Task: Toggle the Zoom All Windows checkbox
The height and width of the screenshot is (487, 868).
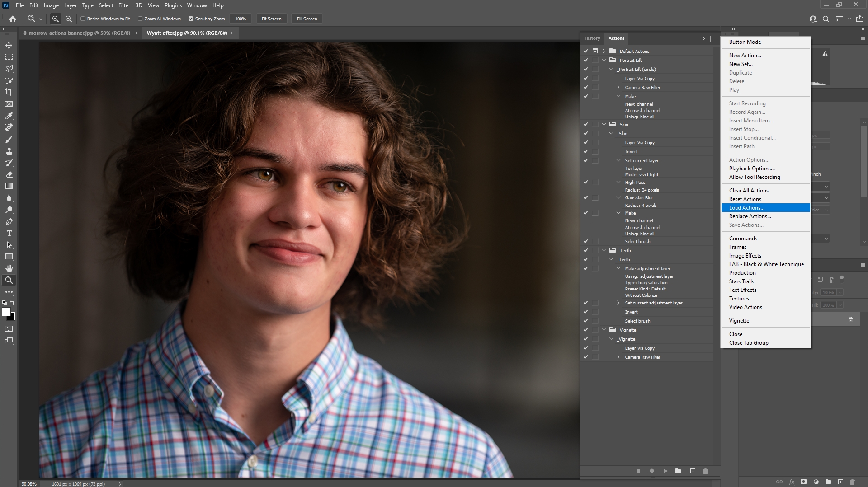Action: [140, 19]
